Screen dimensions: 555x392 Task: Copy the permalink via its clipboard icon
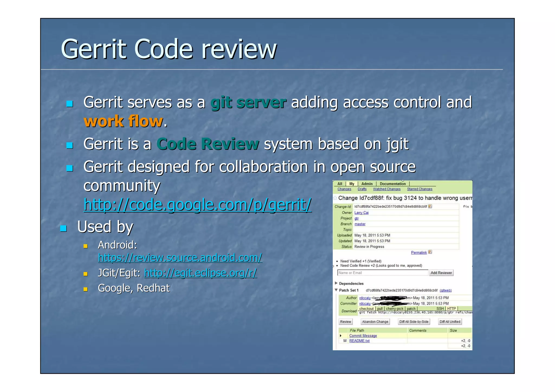coord(430,252)
